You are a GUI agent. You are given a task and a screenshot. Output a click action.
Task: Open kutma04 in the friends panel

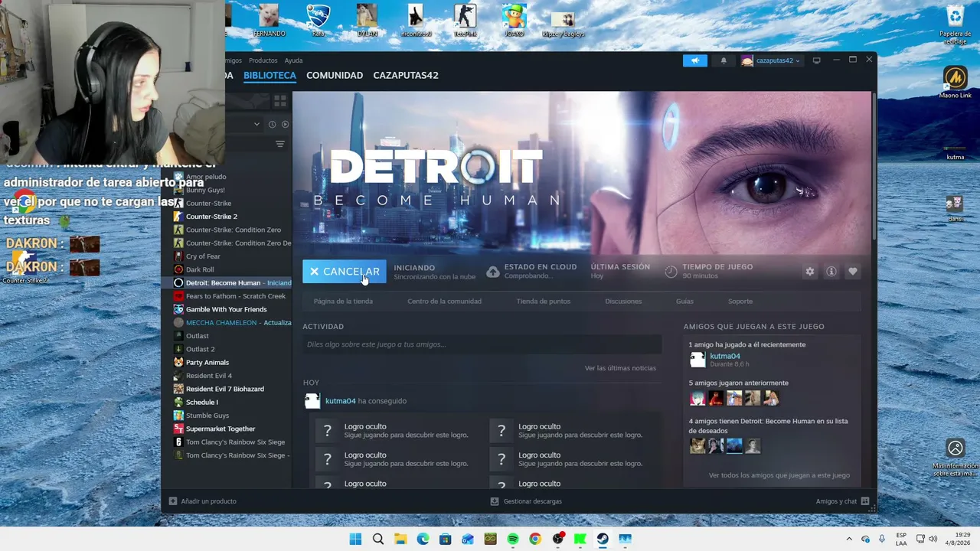[725, 356]
